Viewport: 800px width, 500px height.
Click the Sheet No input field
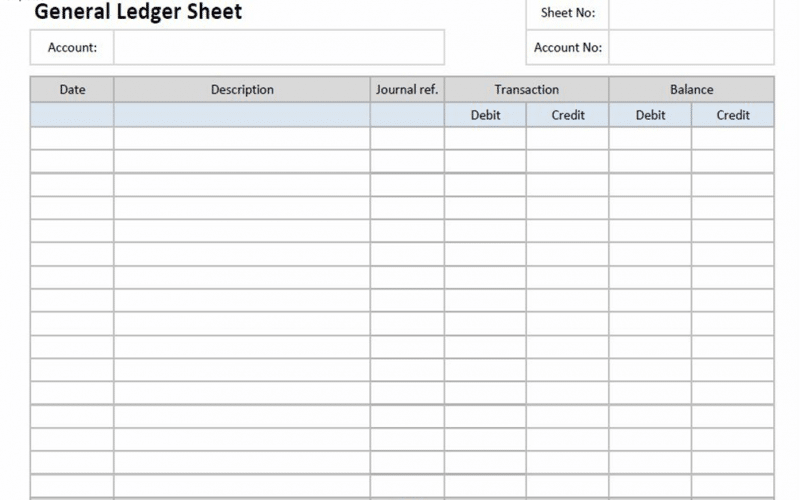point(690,14)
